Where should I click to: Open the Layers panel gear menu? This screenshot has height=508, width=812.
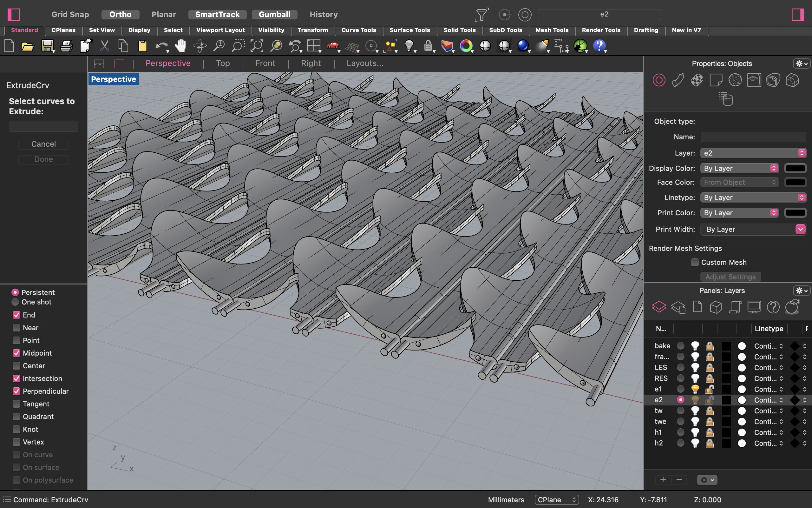[801, 291]
